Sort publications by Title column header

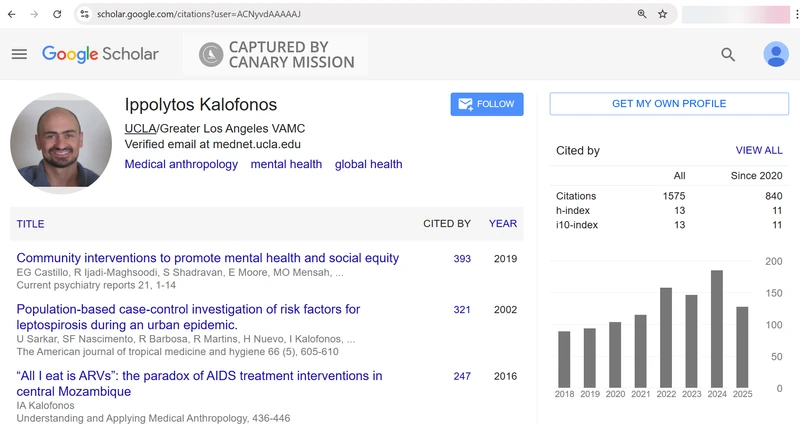pos(30,224)
